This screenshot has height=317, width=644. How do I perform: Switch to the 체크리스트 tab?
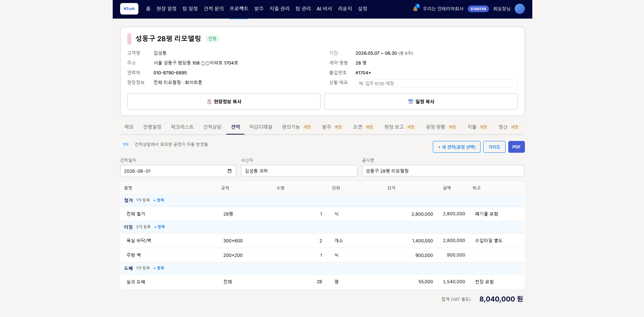coord(182,127)
